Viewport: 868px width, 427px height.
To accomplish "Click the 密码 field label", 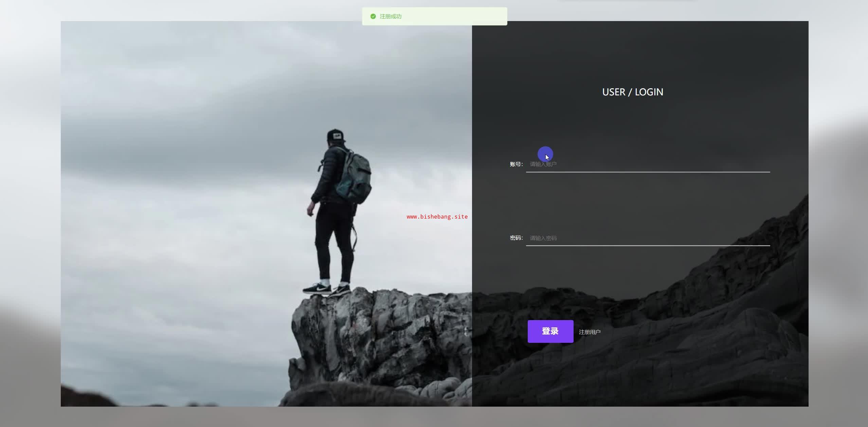I will click(516, 238).
